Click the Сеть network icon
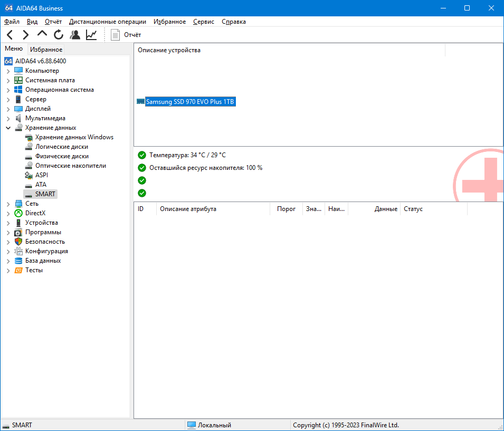The image size is (504, 431). [18, 204]
